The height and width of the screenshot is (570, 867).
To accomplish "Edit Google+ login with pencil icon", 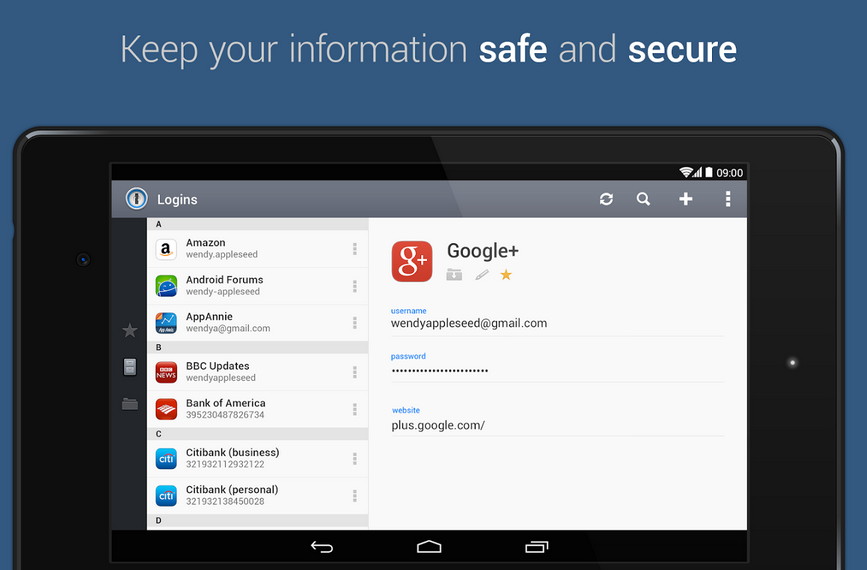I will tap(482, 275).
